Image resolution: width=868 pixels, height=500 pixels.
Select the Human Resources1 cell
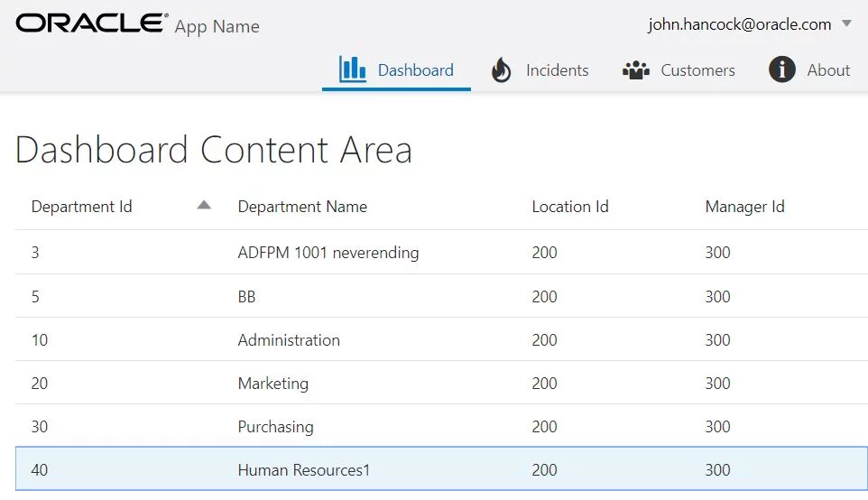coord(303,469)
